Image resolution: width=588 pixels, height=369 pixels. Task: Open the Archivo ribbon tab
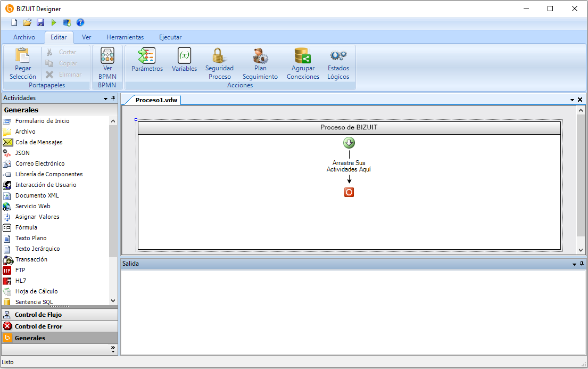pyautogui.click(x=24, y=37)
